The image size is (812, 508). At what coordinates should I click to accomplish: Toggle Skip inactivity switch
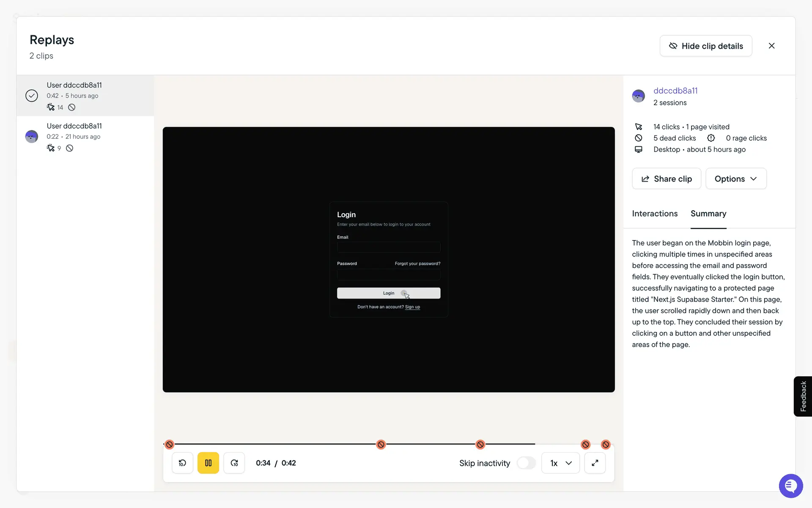pos(526,463)
